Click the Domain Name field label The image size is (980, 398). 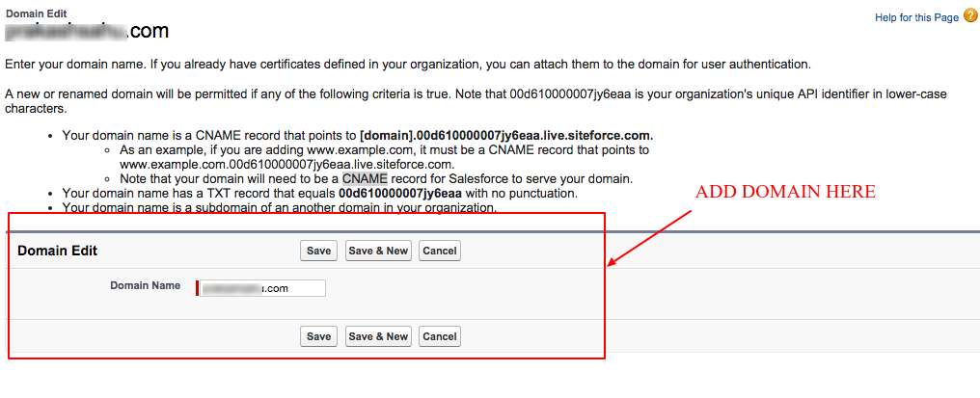click(145, 286)
